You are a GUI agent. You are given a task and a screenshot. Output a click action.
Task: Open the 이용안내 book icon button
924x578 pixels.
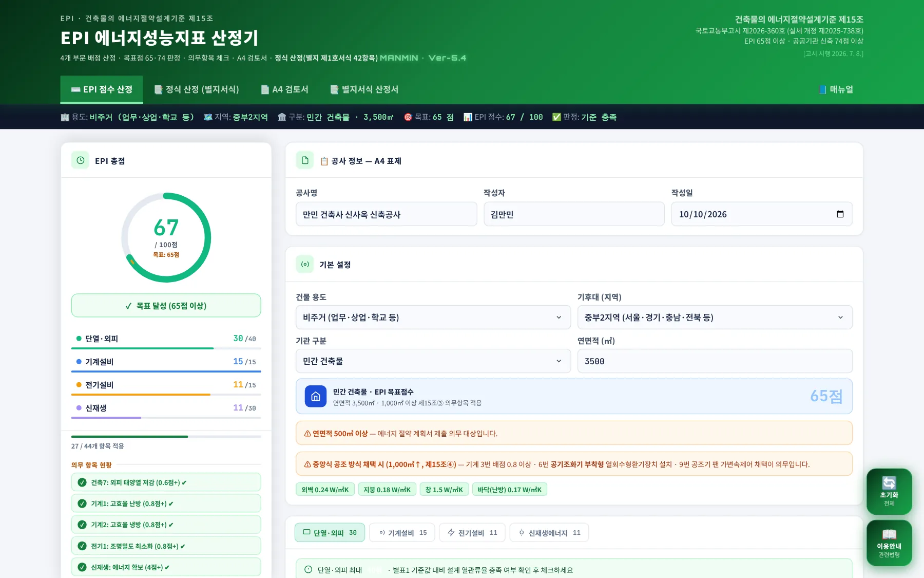[889, 543]
